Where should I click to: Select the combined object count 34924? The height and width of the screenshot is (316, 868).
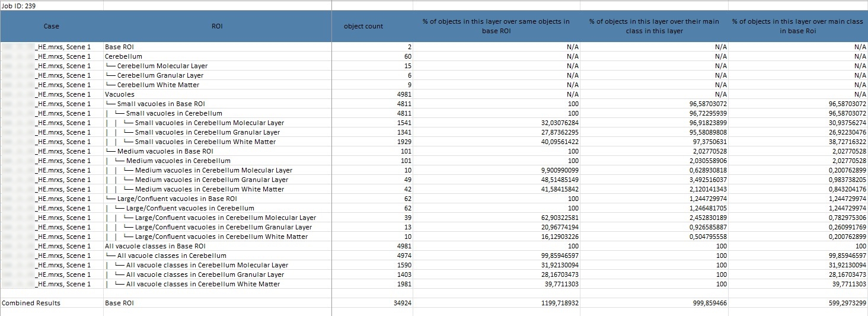400,303
